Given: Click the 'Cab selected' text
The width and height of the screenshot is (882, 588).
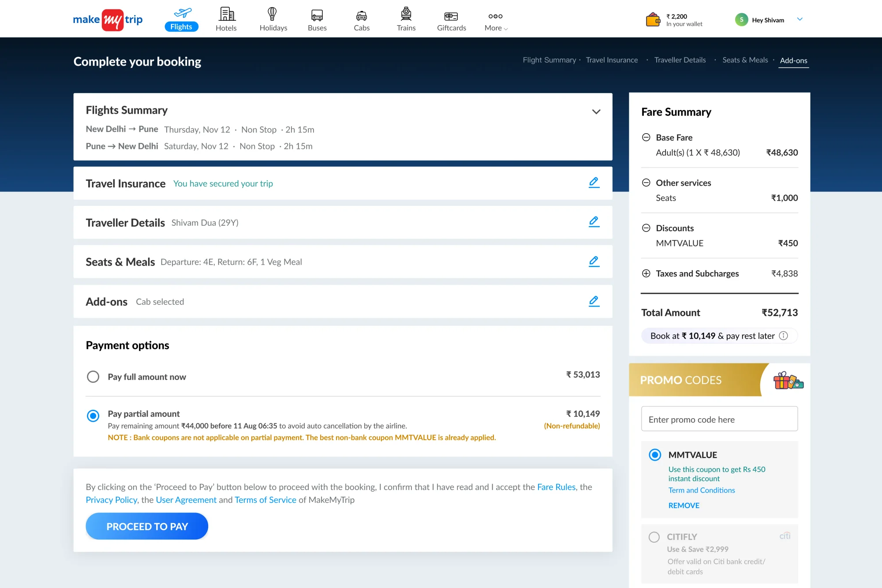Looking at the screenshot, I should 160,302.
